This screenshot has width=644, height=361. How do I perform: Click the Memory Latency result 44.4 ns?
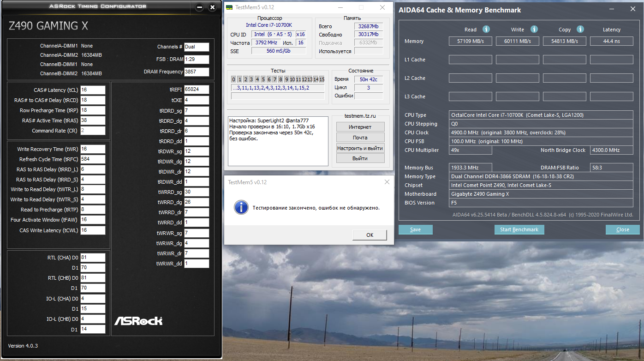tap(612, 41)
